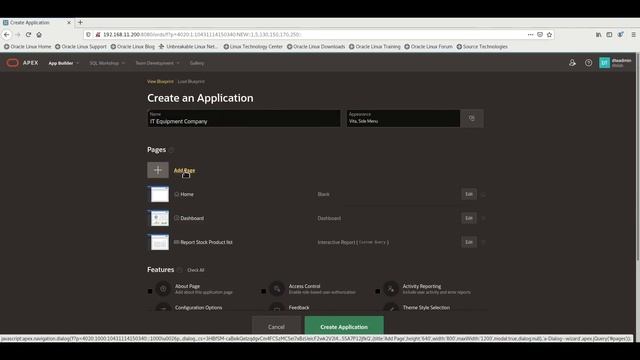
Task: Edit the Report Stock Product list row
Action: (x=469, y=242)
